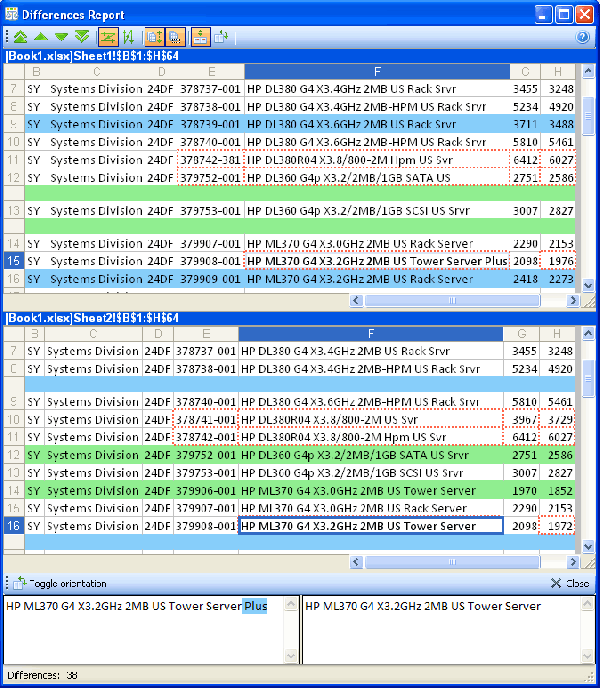Close the cell detail pane
600x688 pixels.
tap(570, 583)
